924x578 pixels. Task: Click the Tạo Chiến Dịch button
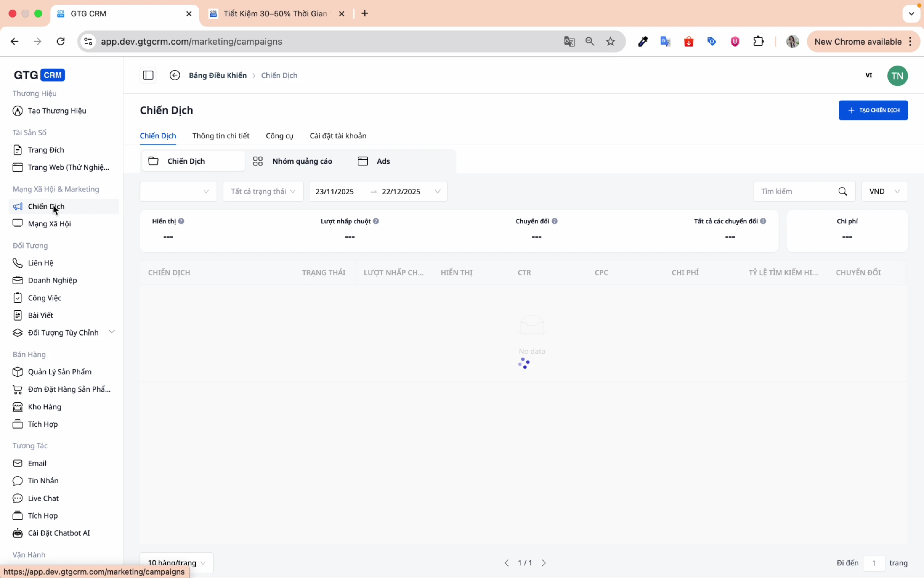[x=873, y=110]
